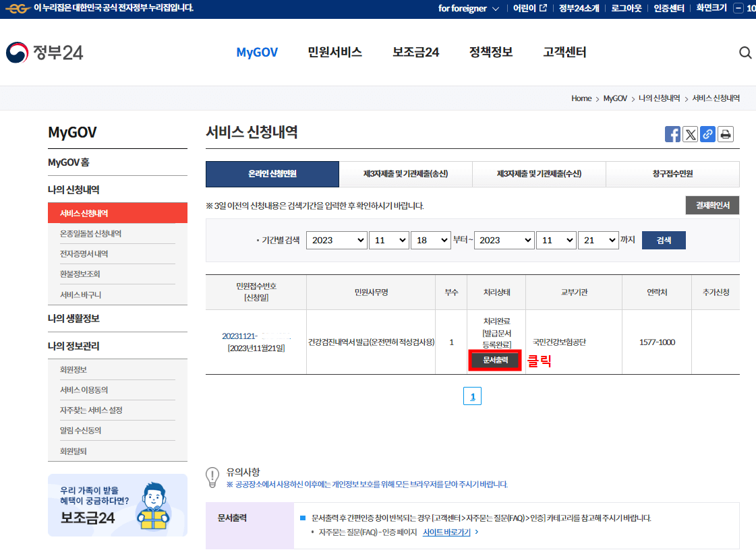The height and width of the screenshot is (552, 756).
Task: Select page 1 in the pagination
Action: pyautogui.click(x=472, y=396)
